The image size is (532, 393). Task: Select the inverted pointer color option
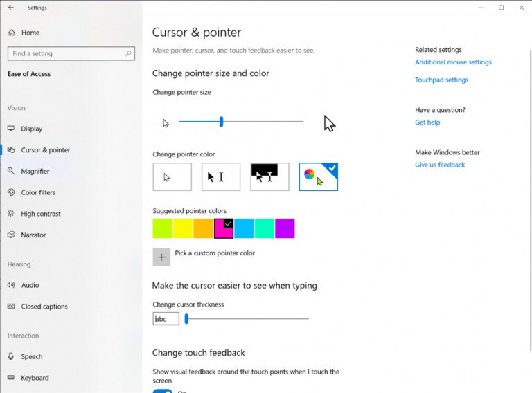(269, 176)
